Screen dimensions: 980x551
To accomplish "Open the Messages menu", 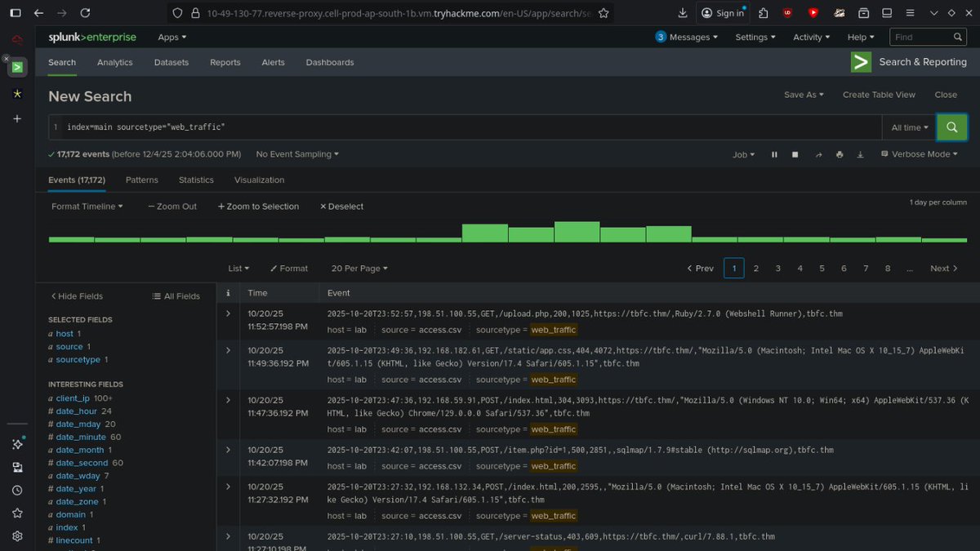I will point(687,37).
